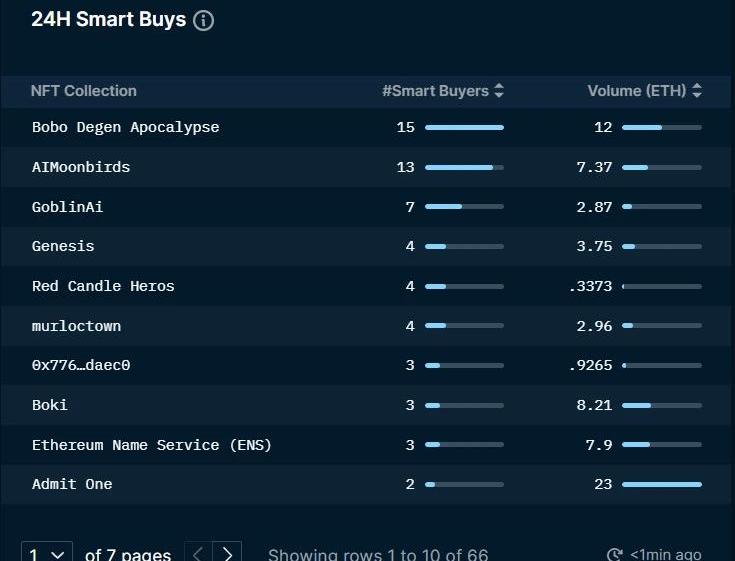Sort by Volume (ETH) column arrows
The image size is (735, 561).
pos(697,91)
